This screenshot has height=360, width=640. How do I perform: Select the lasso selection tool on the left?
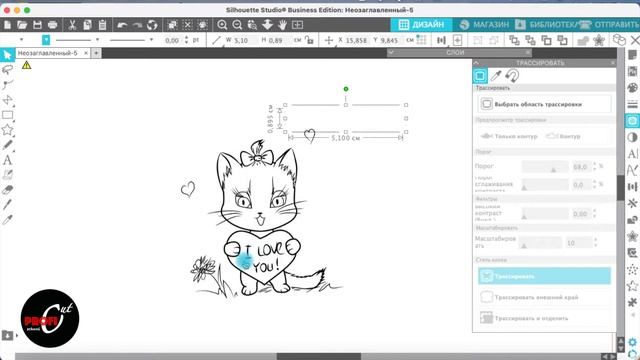pyautogui.click(x=7, y=70)
